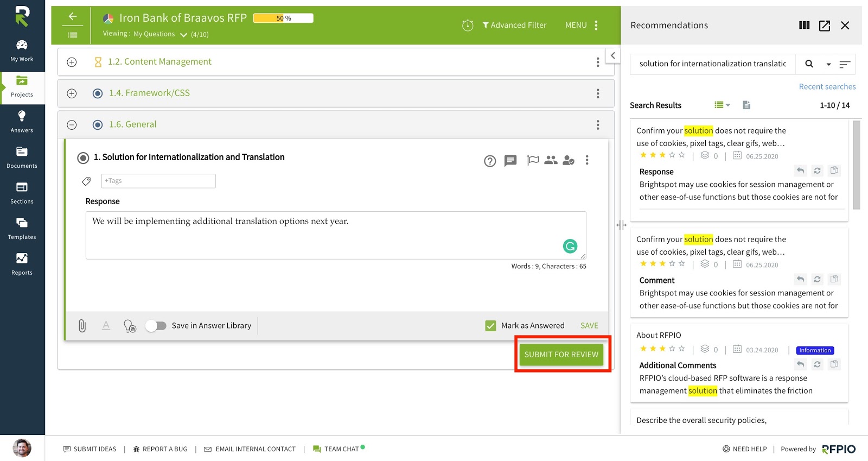
Task: Click into the +Tags field
Action: (158, 181)
